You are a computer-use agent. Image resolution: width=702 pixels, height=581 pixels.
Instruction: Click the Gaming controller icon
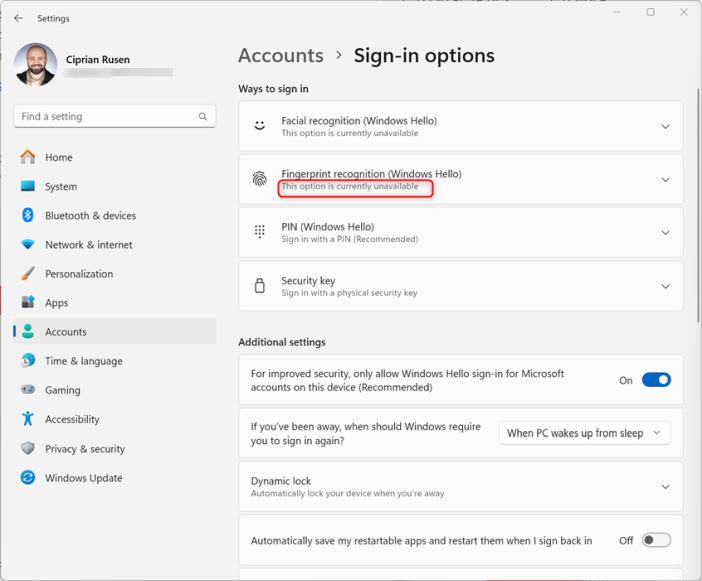(x=28, y=390)
